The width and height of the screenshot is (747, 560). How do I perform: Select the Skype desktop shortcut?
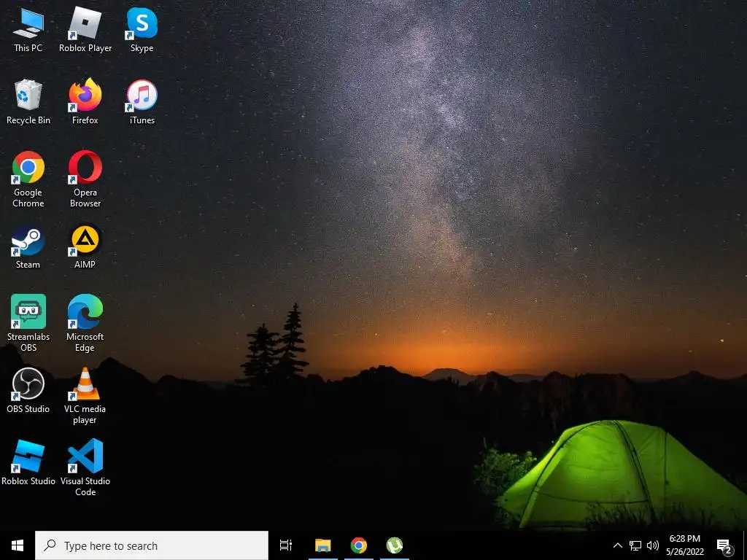tap(142, 30)
